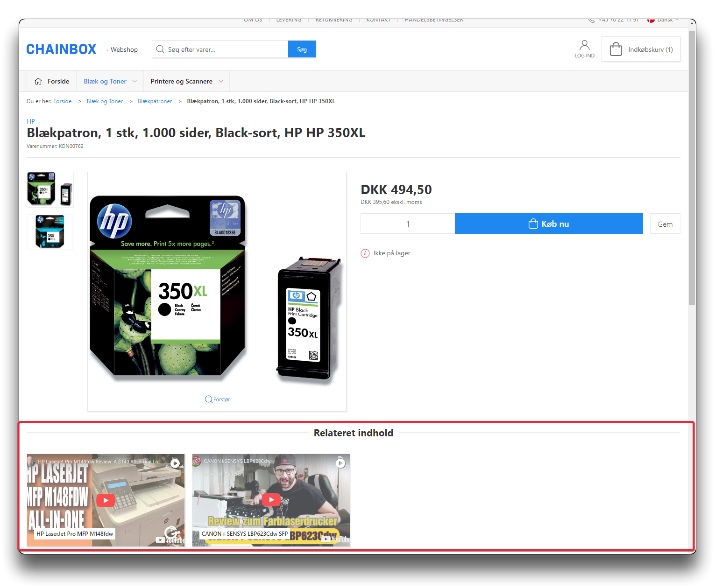Click the Ikke på lager info icon
This screenshot has height=588, width=715.
point(365,253)
